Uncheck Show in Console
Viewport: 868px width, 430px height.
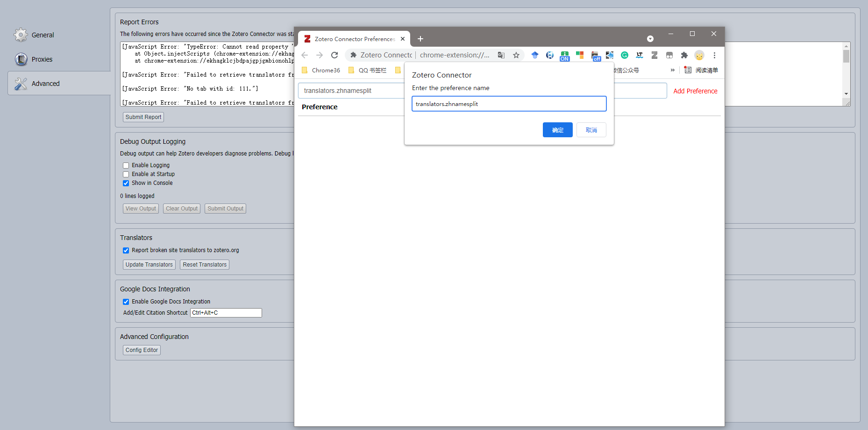click(126, 183)
